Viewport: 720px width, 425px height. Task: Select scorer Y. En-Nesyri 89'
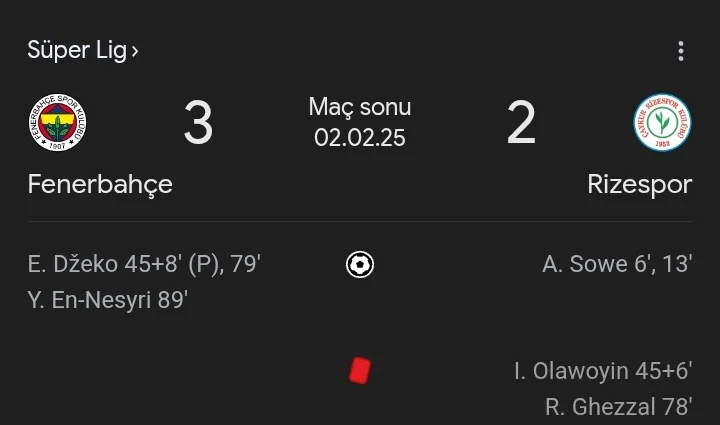click(108, 300)
